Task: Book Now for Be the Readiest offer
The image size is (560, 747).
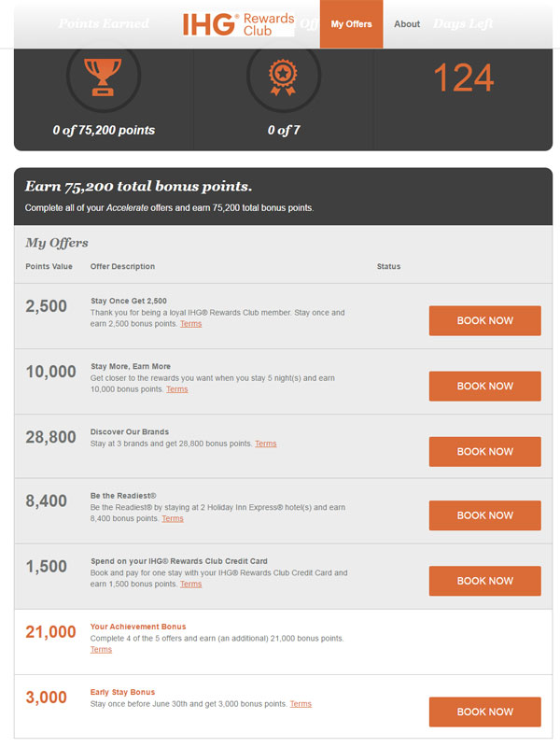Action: [484, 515]
